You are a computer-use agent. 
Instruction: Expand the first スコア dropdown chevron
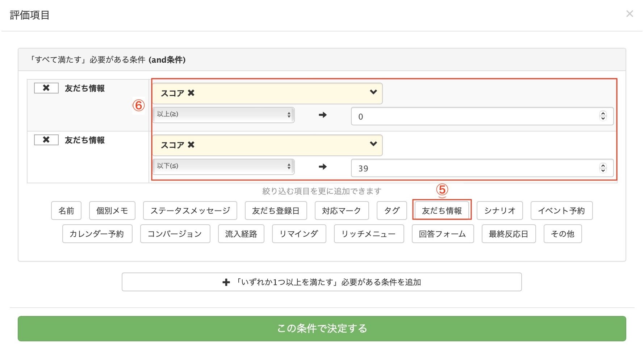[x=373, y=92]
